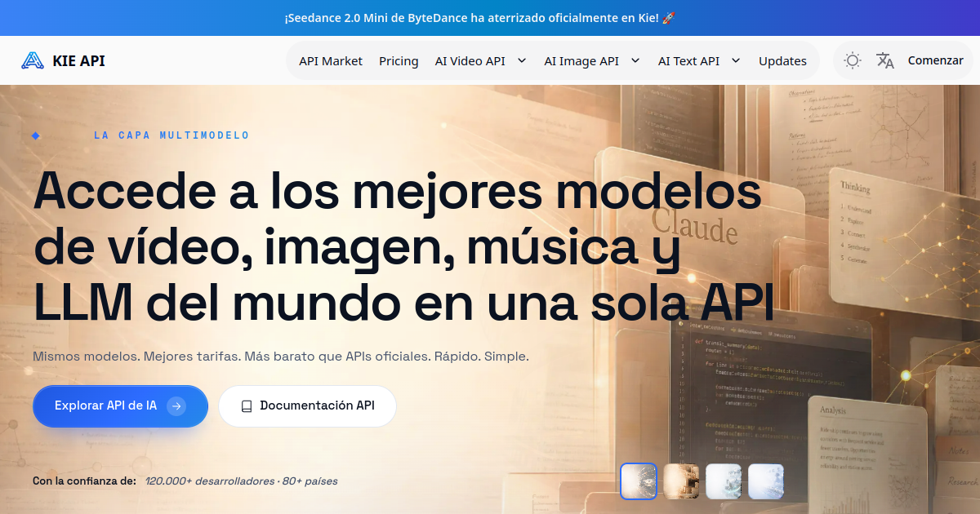Image resolution: width=980 pixels, height=514 pixels.
Task: Click the blue diamond icon beside La Capa Multimodelo
Action: pos(36,135)
